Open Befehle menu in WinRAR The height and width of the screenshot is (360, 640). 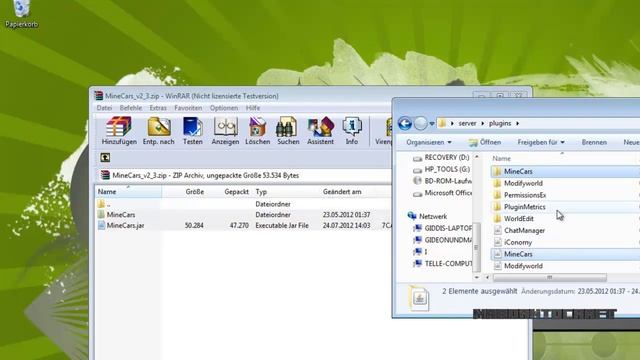131,108
